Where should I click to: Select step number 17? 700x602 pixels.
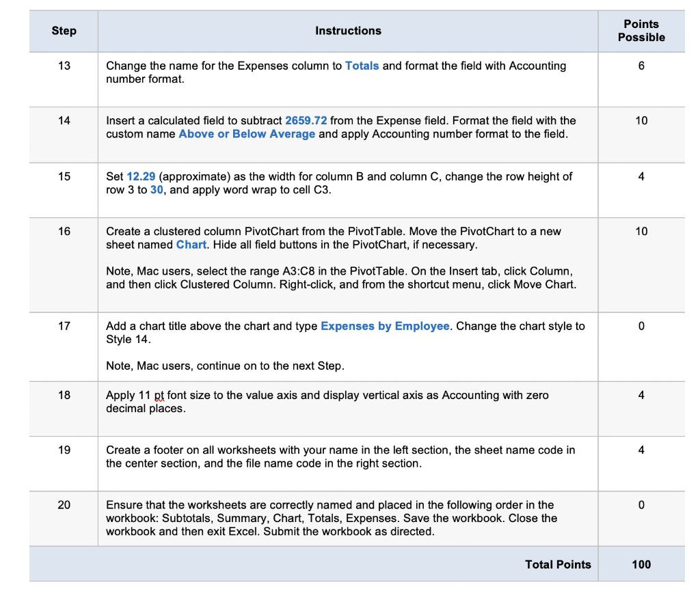tap(64, 326)
